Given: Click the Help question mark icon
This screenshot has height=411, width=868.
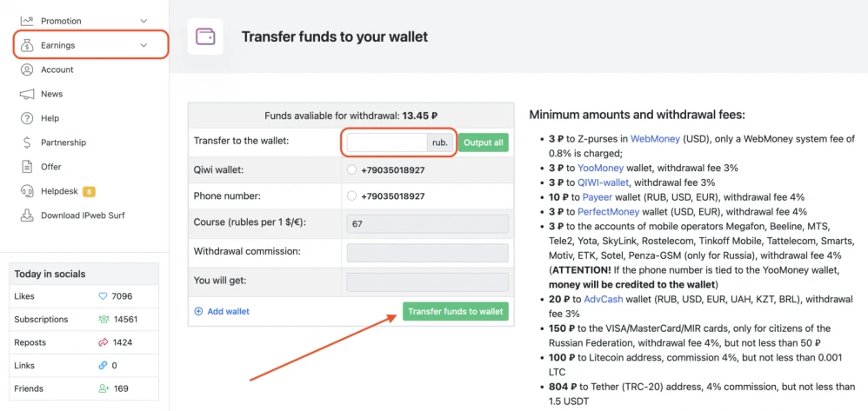Looking at the screenshot, I should pyautogui.click(x=27, y=118).
